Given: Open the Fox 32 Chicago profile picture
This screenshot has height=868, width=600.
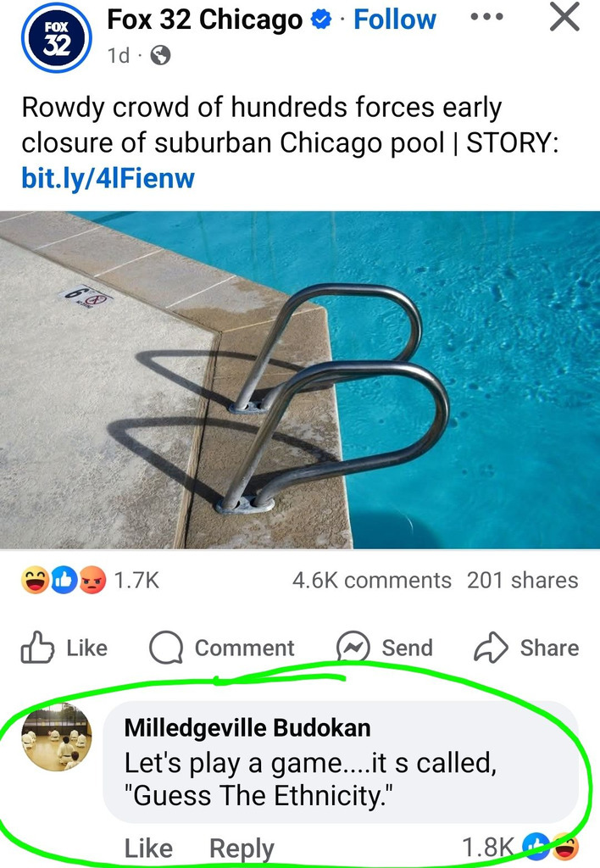Looking at the screenshot, I should point(56,37).
